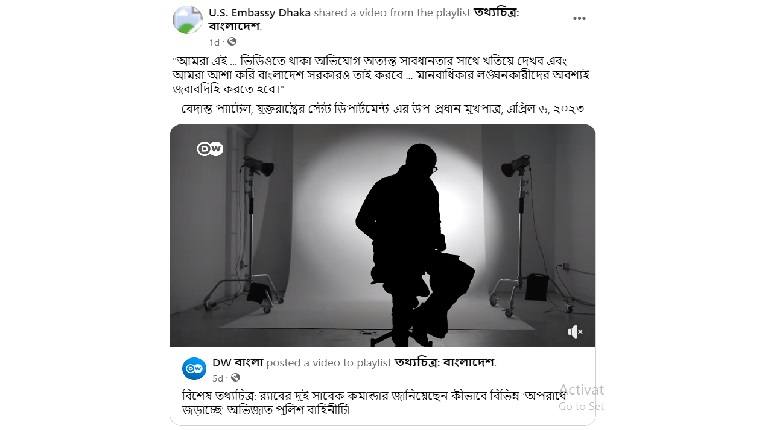Viewport: 765px width, 430px height.
Task: Open the তথ্যচিত্র: বাংলাদেশ playlist link under the video
Action: click(444, 363)
